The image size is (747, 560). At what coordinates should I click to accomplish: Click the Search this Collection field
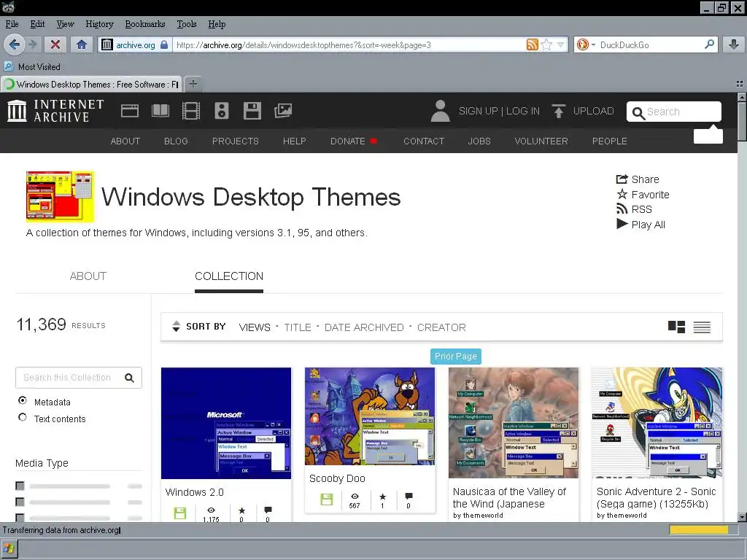tap(79, 378)
